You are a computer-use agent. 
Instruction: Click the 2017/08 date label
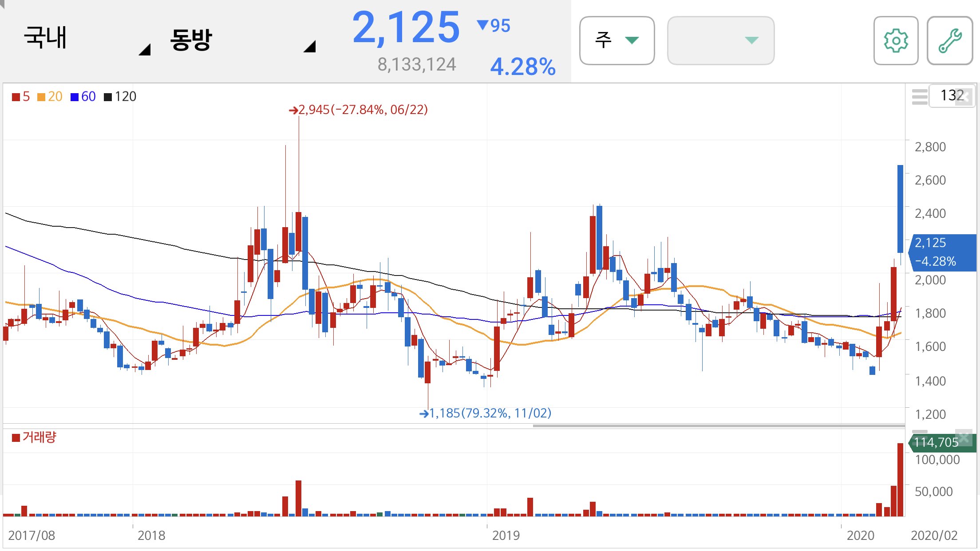coord(32,535)
